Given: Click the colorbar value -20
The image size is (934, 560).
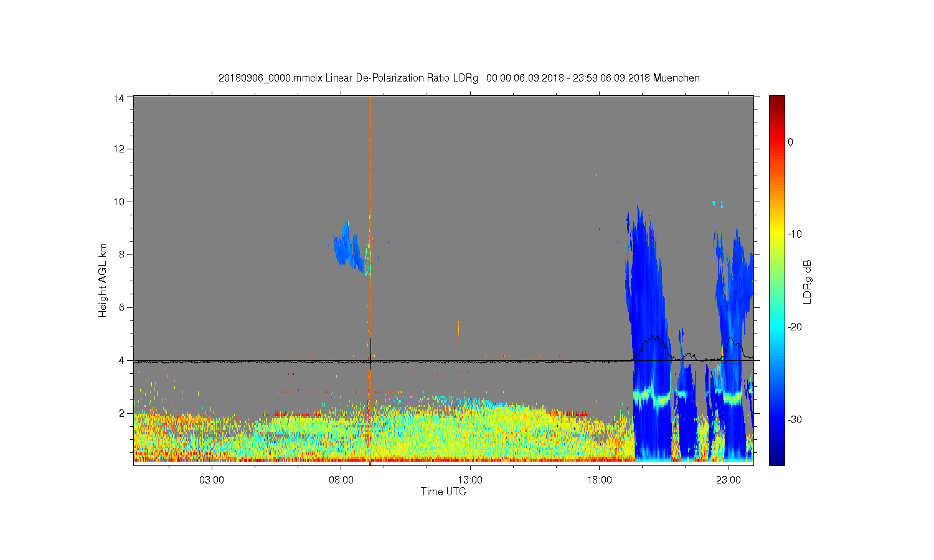Looking at the screenshot, I should pos(795,327).
